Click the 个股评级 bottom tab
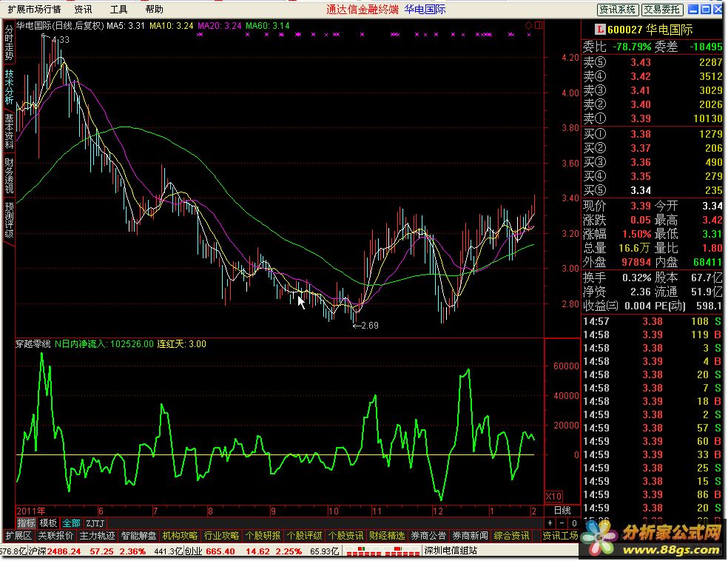 304,536
